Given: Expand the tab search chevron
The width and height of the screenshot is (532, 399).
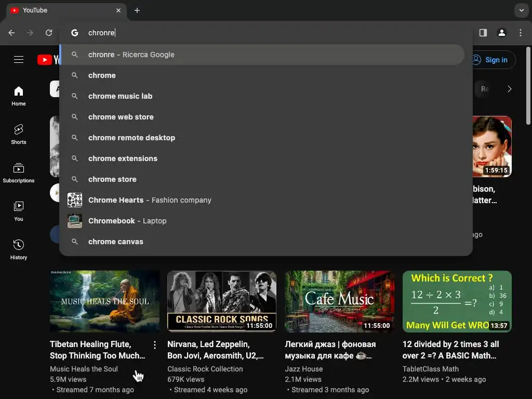Looking at the screenshot, I should (522, 10).
